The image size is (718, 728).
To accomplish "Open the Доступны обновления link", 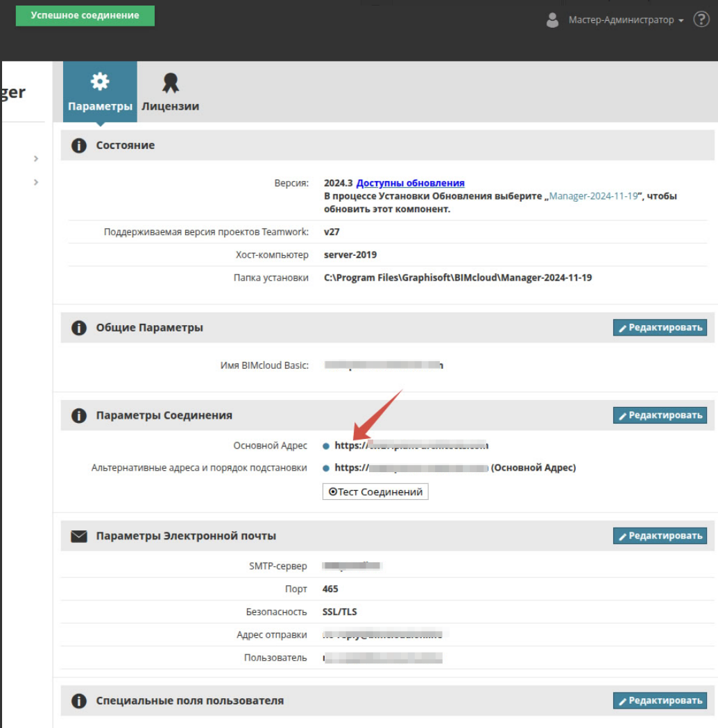I will click(410, 183).
